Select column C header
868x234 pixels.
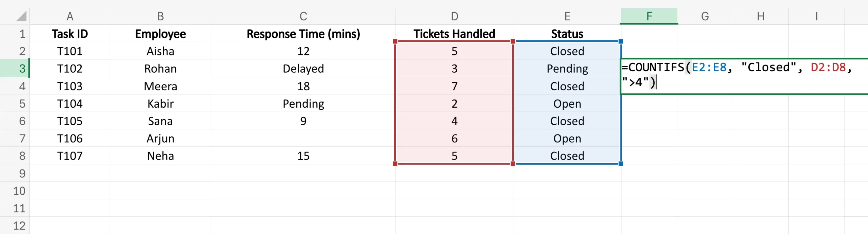click(303, 16)
